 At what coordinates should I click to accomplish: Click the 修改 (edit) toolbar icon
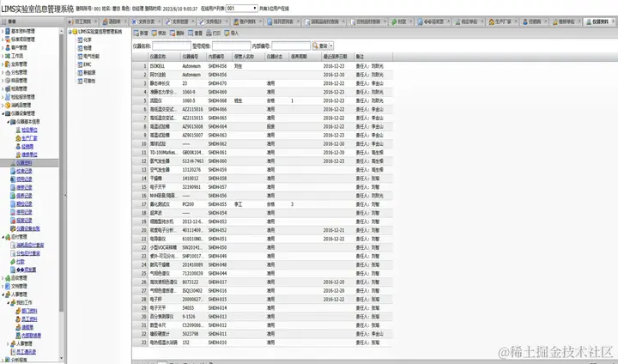pyautogui.click(x=154, y=33)
